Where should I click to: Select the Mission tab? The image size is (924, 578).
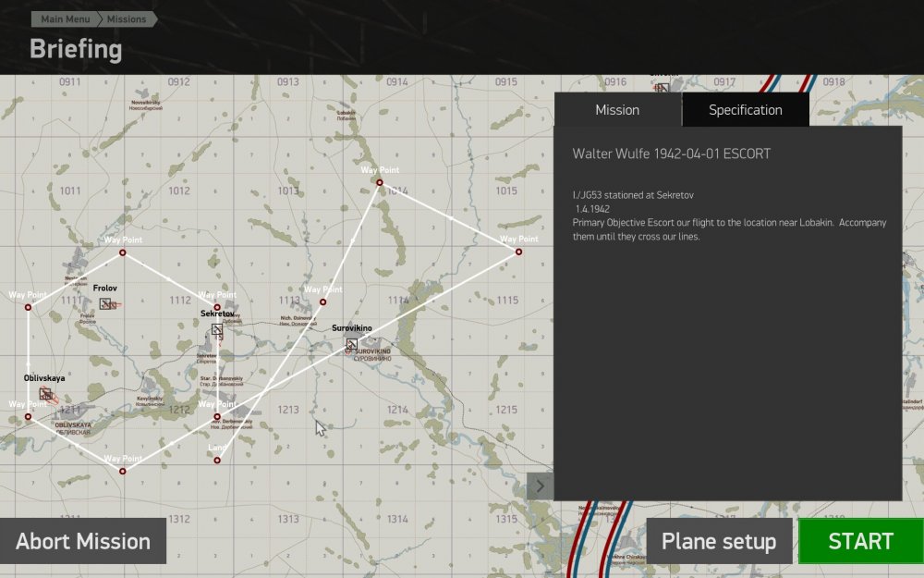[x=616, y=110]
